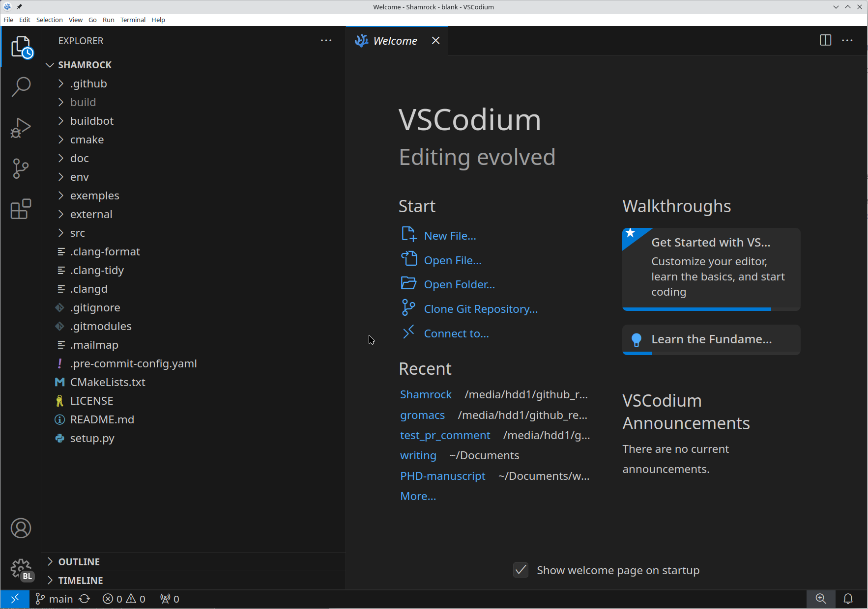Click the Open Folder... link

[459, 284]
